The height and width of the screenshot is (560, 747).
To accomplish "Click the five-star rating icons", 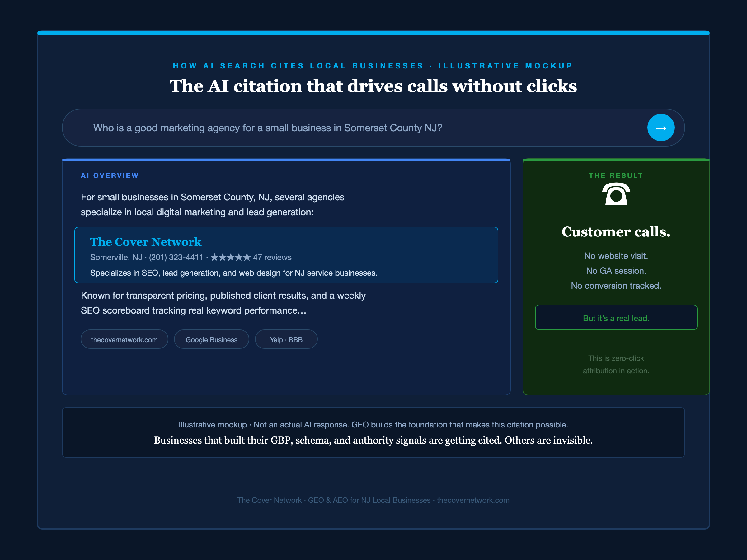I will click(231, 258).
